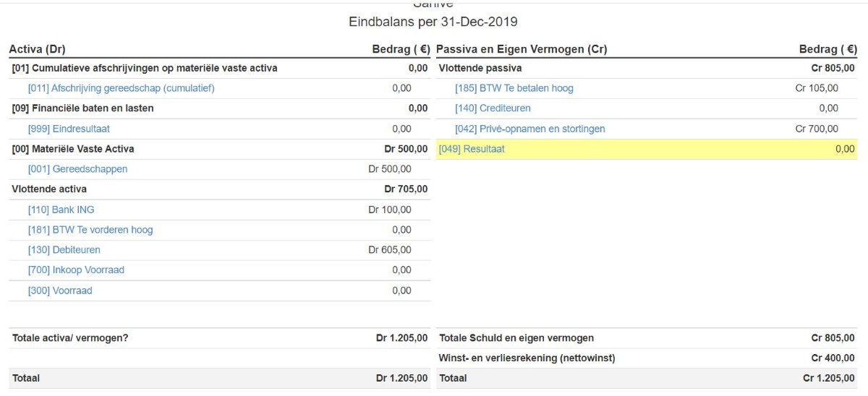This screenshot has height=396, width=868.
Task: Select [042] Privé-opnamen en stortingen
Action: tap(529, 129)
